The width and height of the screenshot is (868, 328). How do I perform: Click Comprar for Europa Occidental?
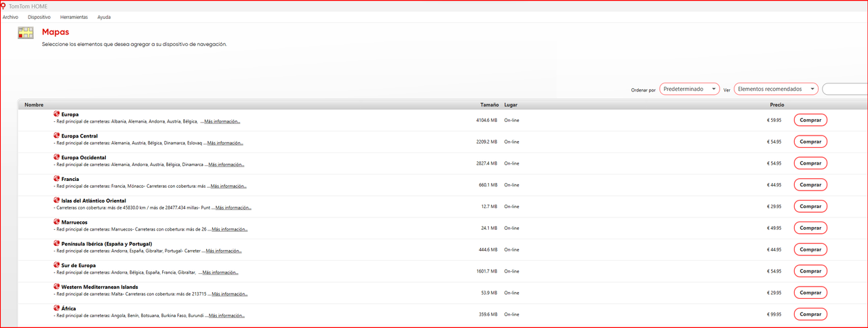(810, 163)
